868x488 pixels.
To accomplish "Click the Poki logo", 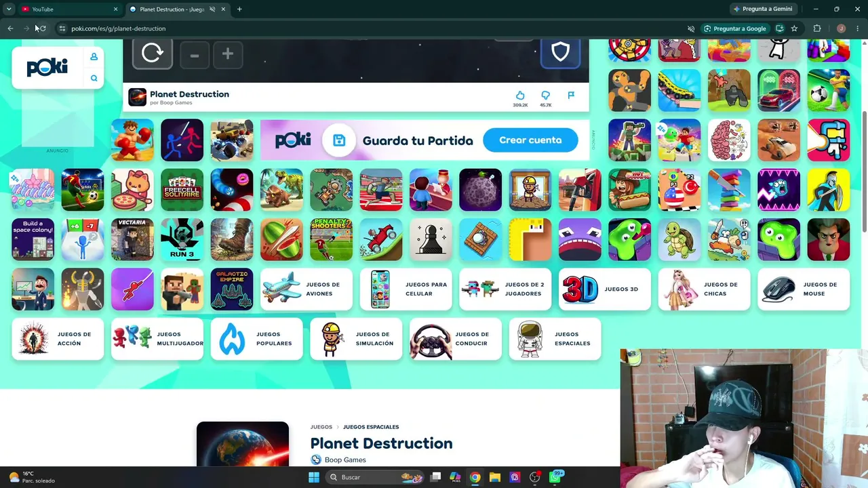I will click(x=47, y=67).
